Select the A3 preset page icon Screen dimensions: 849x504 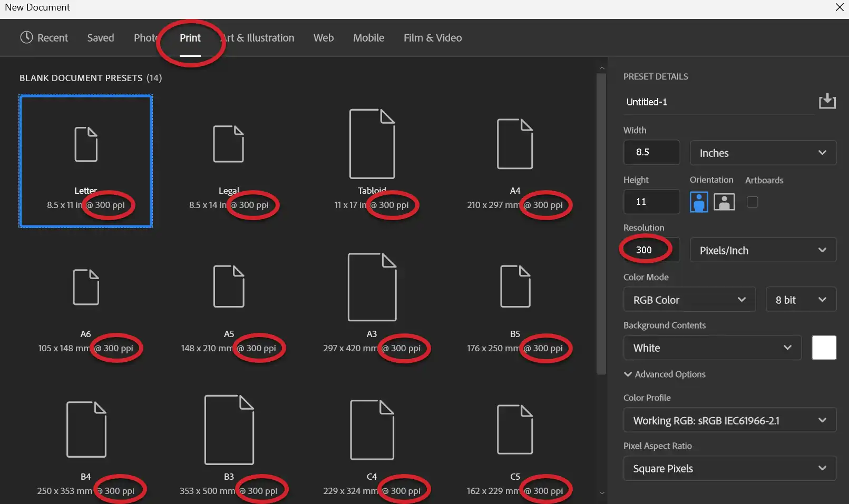tap(372, 287)
